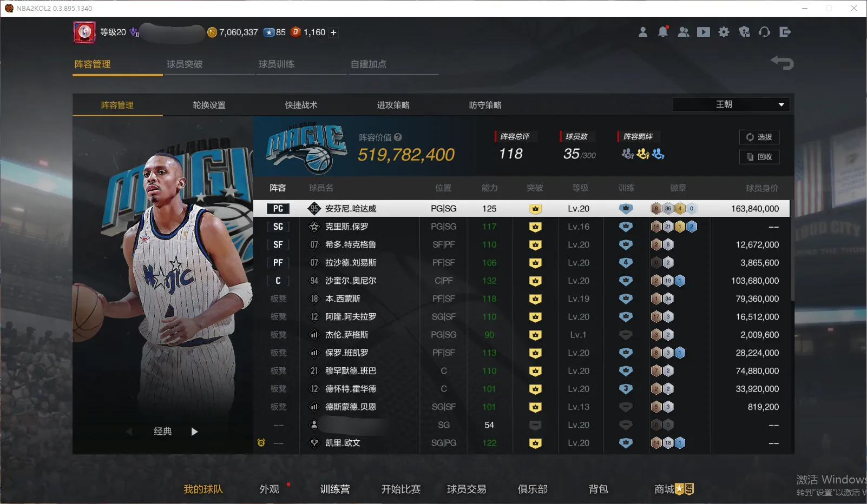
Task: Select the C lineup slot
Action: (x=278, y=281)
